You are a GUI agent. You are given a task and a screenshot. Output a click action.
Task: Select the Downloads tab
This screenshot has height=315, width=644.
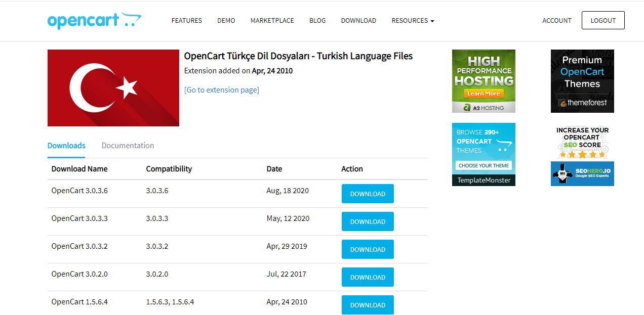[66, 146]
